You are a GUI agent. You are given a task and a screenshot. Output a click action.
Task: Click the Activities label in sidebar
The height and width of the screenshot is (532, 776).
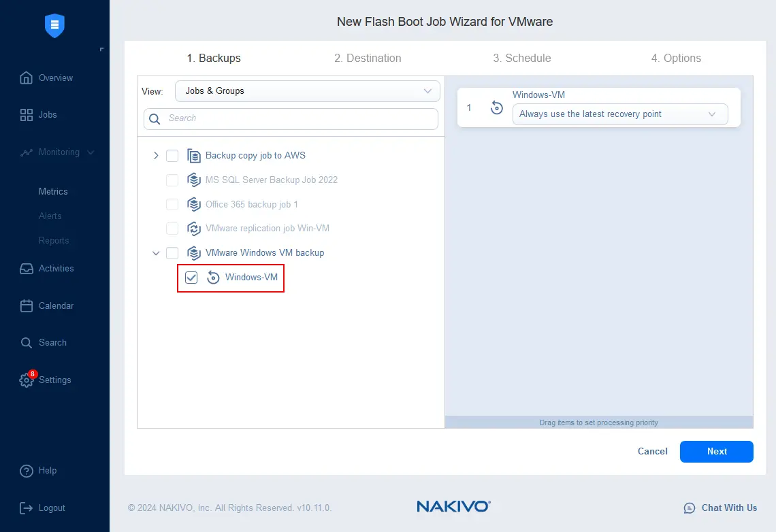[x=56, y=269]
